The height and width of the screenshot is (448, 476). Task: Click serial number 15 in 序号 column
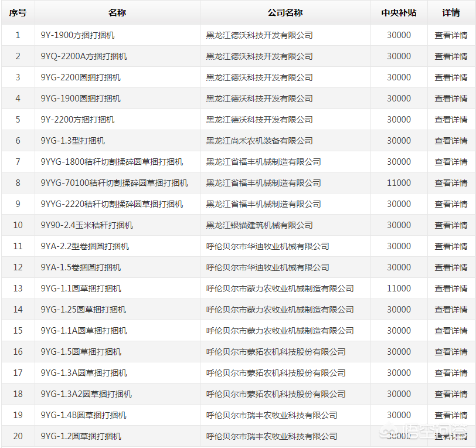point(18,331)
